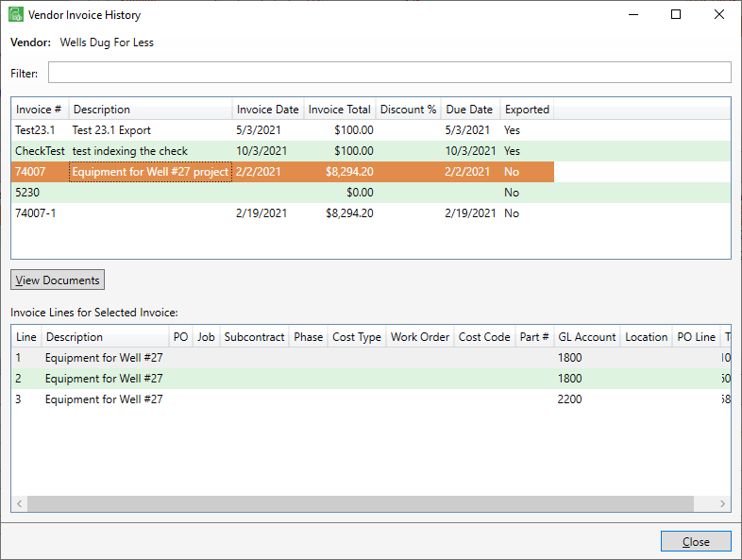Screen dimensions: 742x560
Task: Click the Vendor Invoice History app icon
Action: (16, 14)
